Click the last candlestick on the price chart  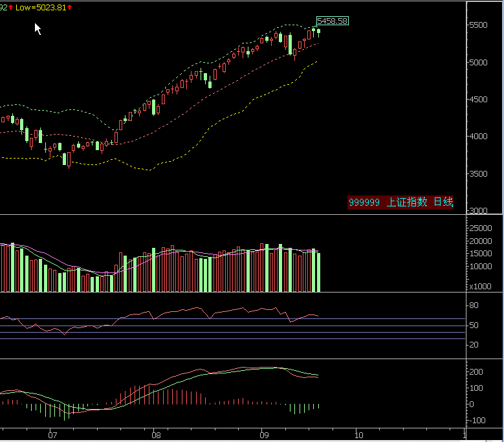[x=318, y=32]
